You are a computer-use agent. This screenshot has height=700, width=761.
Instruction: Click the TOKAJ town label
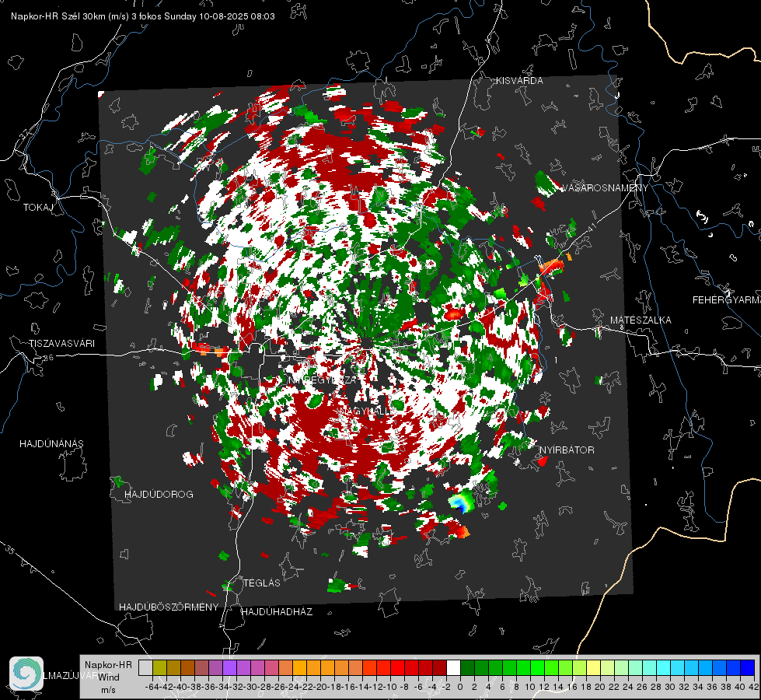click(38, 208)
